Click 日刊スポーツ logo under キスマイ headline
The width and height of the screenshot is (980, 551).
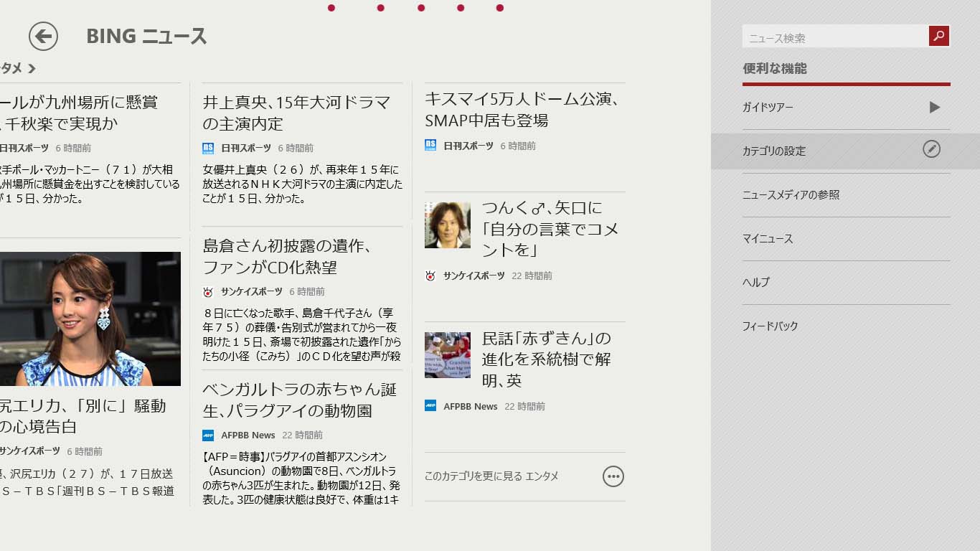430,145
